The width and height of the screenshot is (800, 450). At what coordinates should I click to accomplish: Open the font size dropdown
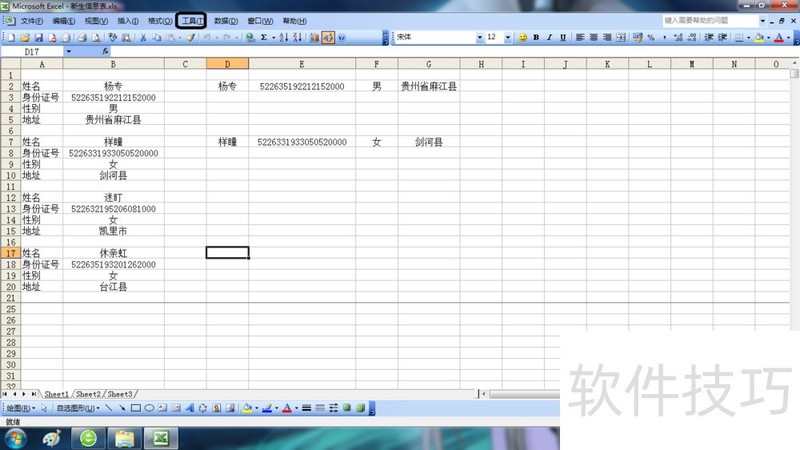[508, 37]
